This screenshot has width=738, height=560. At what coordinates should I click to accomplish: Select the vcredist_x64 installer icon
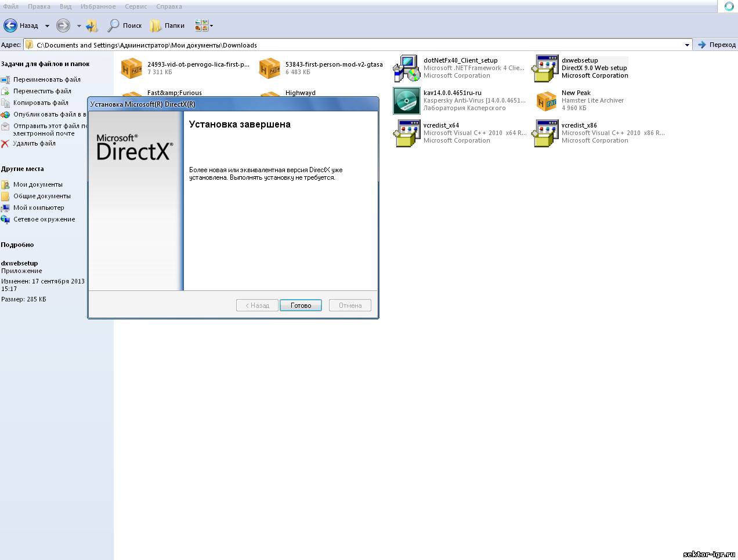[407, 133]
